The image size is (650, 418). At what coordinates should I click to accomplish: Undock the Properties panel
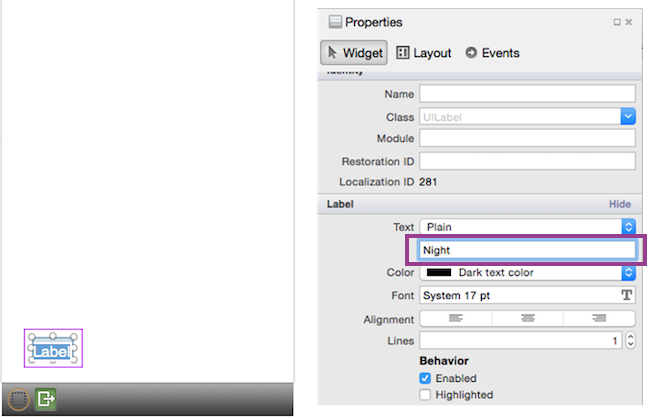pos(616,22)
